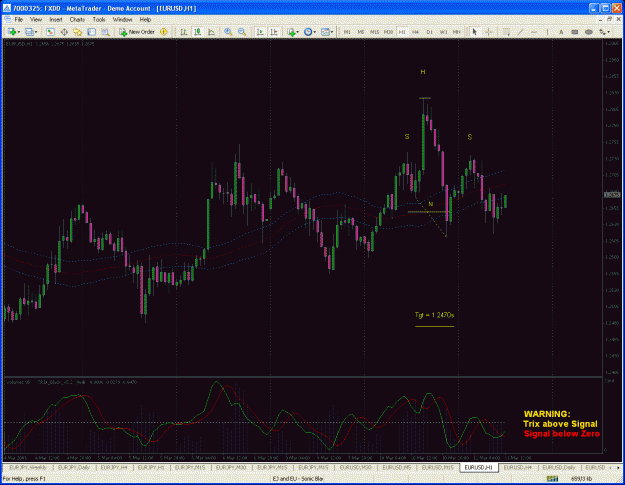Select the M1 timeframe button
This screenshot has height=485, width=625.
point(347,32)
